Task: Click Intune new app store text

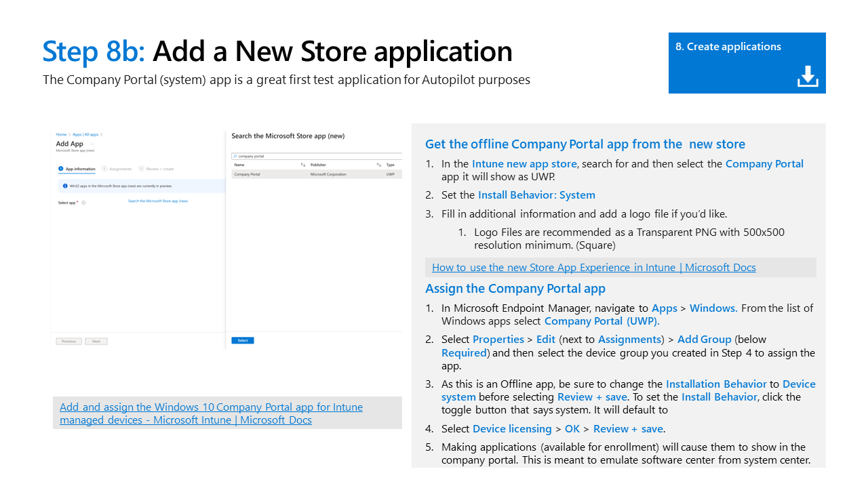Action: [x=524, y=163]
